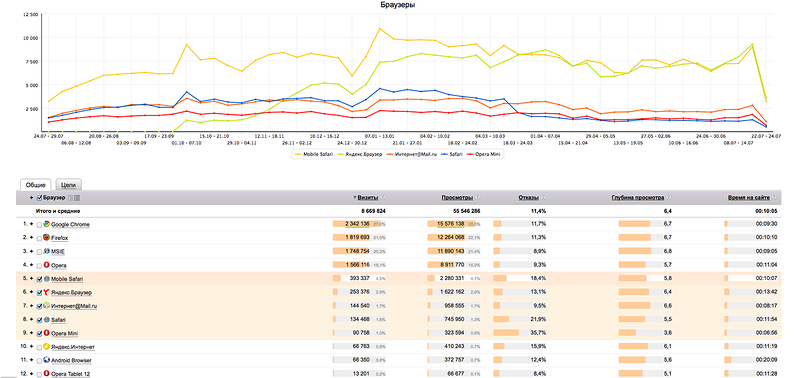Select the Общие tab
Image resolution: width=800 pixels, height=378 pixels.
click(x=36, y=185)
